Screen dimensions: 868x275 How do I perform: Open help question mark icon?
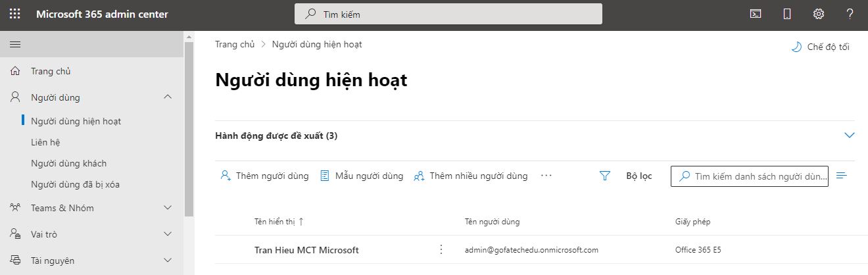[x=850, y=14]
